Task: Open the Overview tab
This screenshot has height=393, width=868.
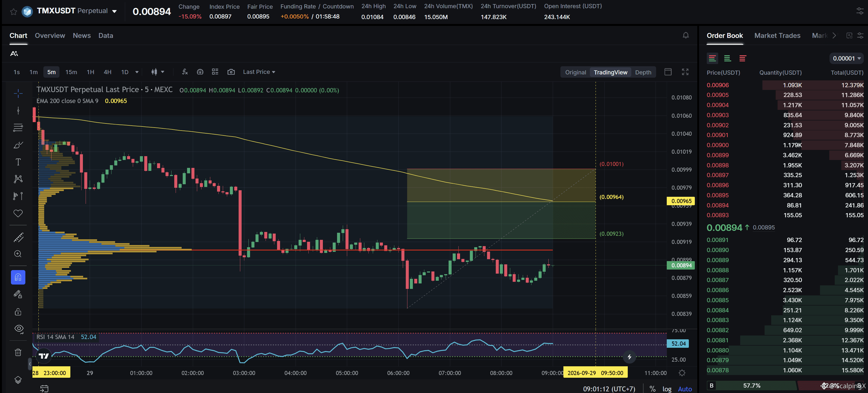Action: (x=50, y=35)
